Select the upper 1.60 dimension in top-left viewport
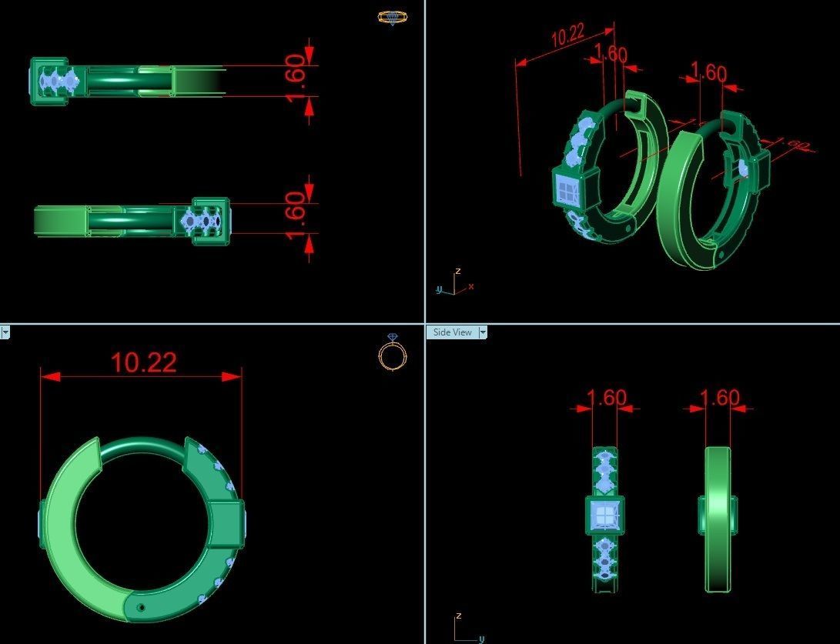Image resolution: width=840 pixels, height=644 pixels. [295, 79]
